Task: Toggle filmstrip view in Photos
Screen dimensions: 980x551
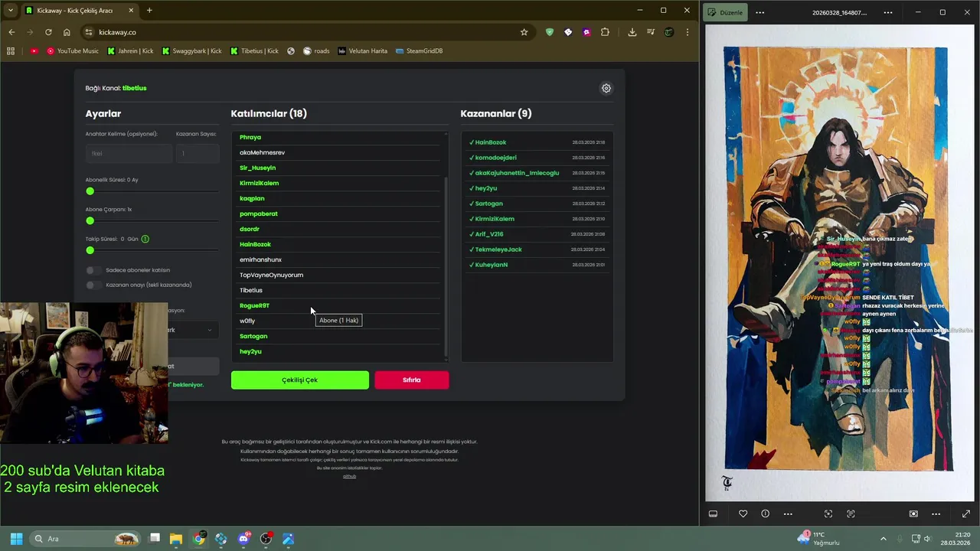Action: coord(713,514)
